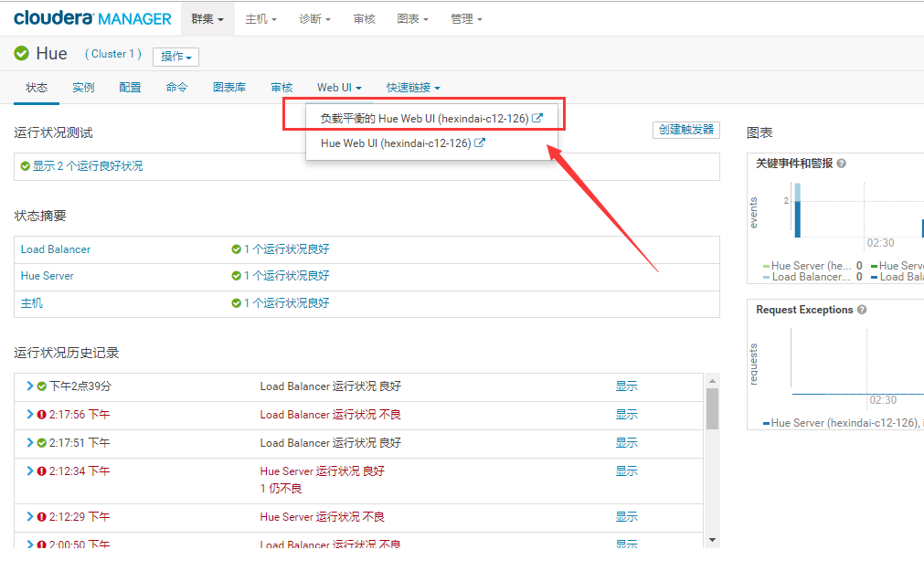This screenshot has height=571, width=924.
Task: Switch to the 实例 tab
Action: [x=83, y=87]
